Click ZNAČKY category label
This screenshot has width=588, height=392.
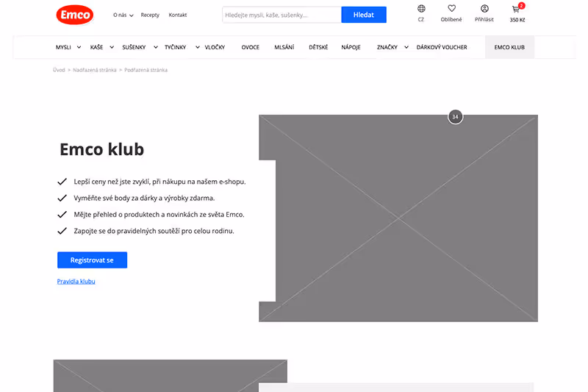click(387, 47)
